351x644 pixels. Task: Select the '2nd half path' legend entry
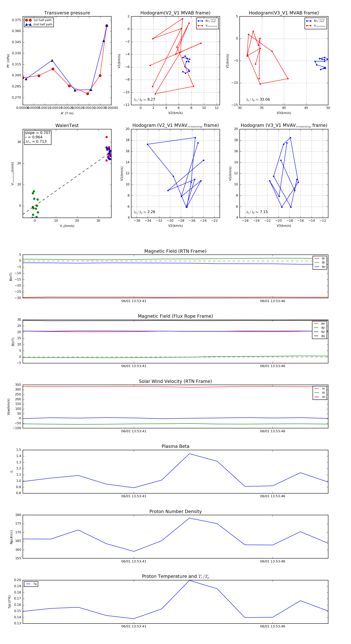[x=39, y=25]
